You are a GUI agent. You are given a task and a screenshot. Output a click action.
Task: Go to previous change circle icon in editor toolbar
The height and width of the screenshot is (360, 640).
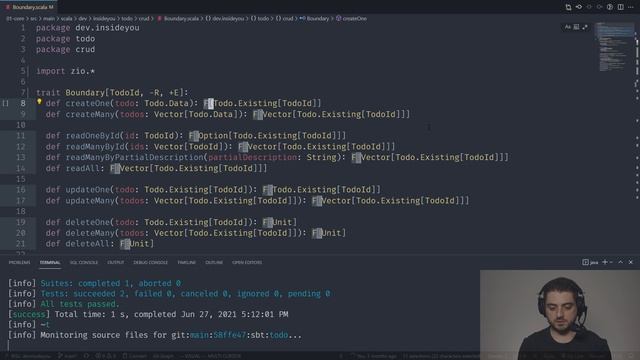[x=589, y=7]
